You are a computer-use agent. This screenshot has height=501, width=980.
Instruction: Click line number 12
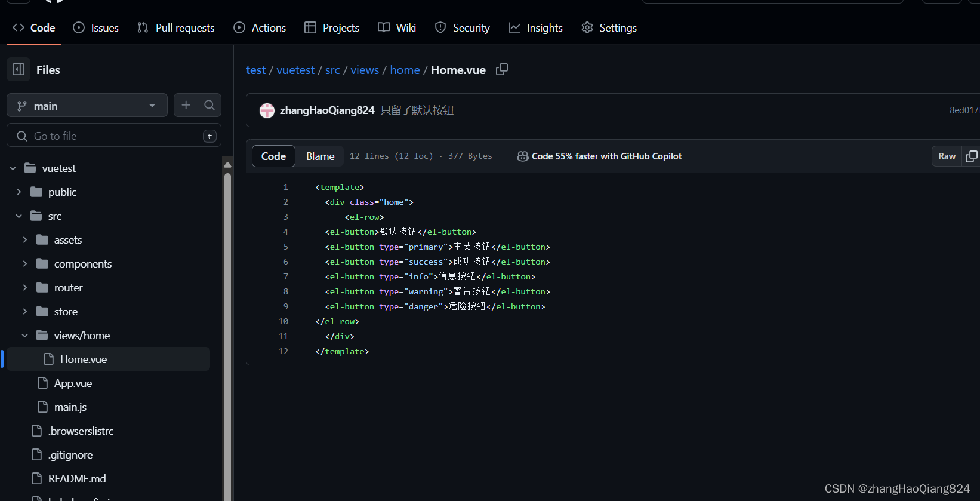(x=283, y=351)
